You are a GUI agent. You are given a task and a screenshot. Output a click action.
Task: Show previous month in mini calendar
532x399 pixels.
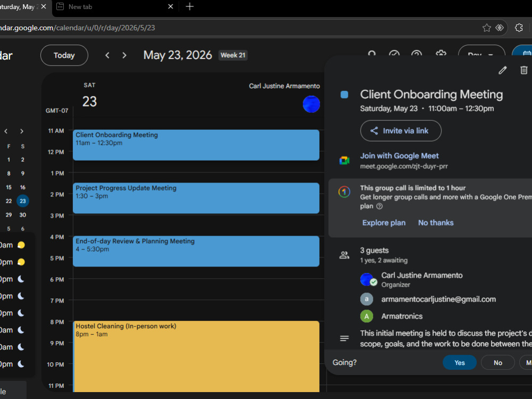6,131
